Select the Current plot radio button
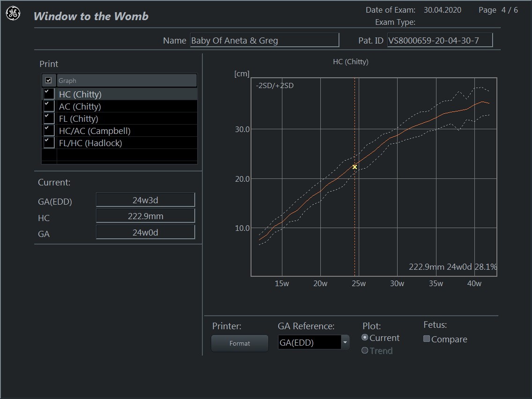 [x=365, y=338]
